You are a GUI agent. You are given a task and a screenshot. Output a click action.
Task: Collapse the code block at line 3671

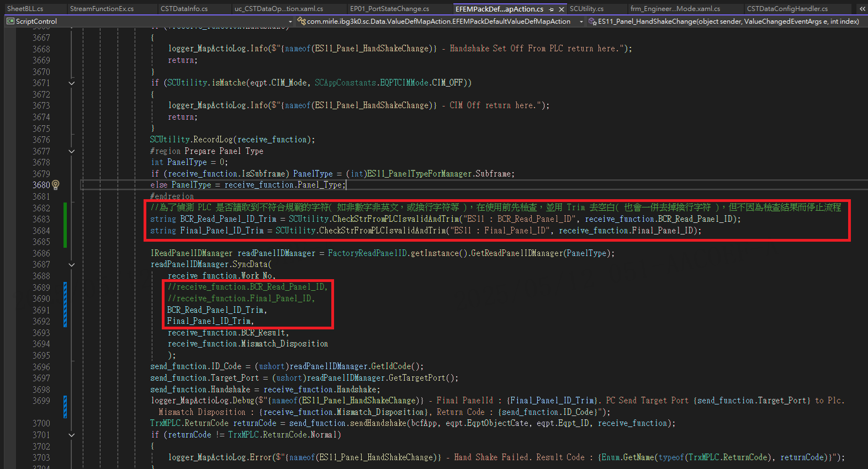(x=72, y=83)
